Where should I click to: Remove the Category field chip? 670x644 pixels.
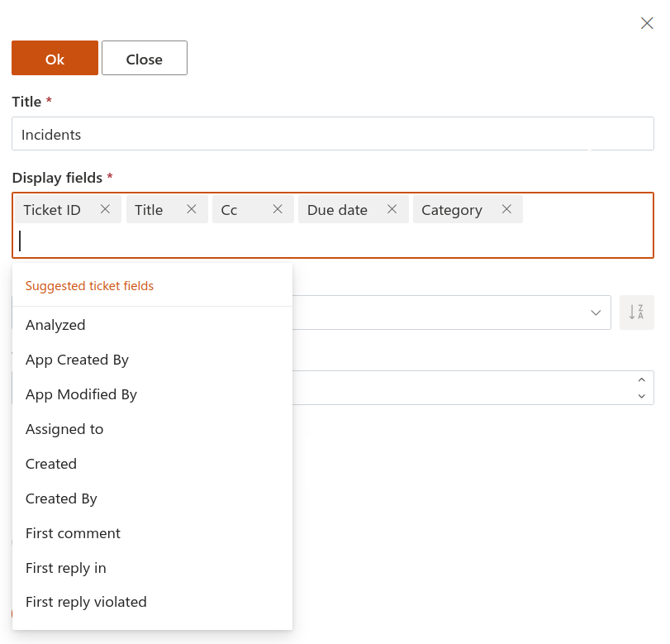pos(506,209)
